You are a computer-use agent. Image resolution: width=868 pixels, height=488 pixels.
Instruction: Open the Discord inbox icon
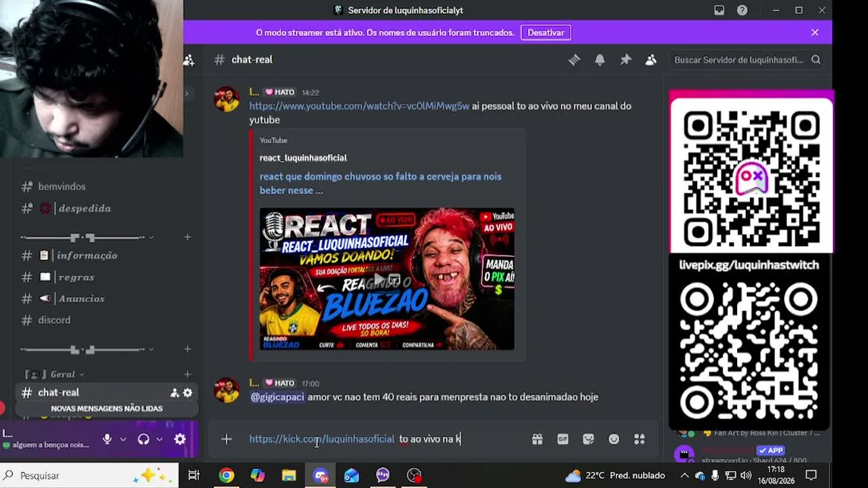[719, 10]
